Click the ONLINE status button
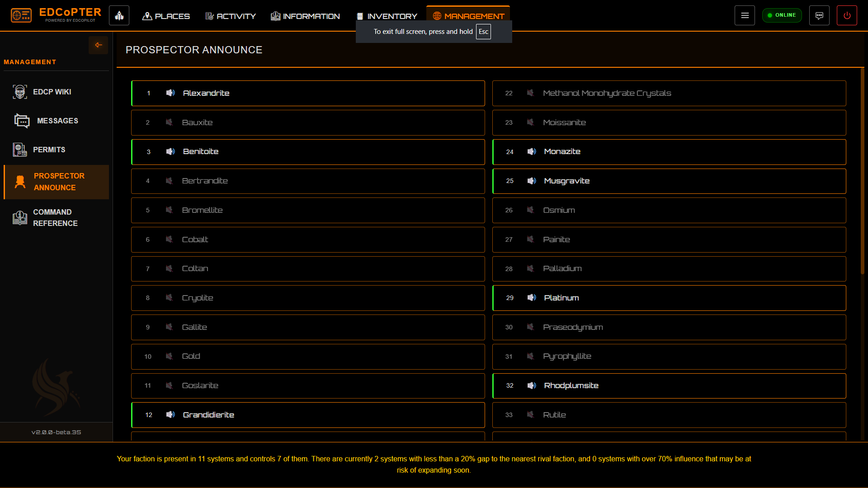 click(782, 15)
